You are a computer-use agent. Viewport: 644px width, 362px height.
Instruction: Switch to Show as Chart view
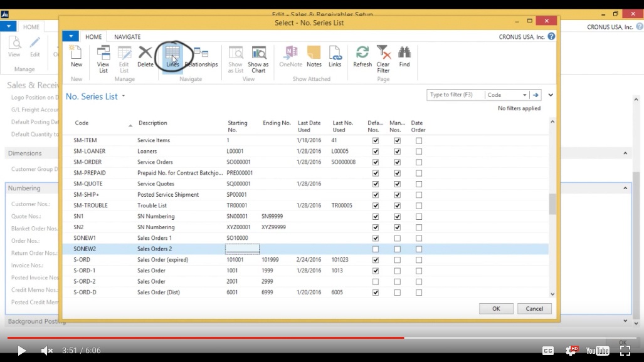click(258, 59)
